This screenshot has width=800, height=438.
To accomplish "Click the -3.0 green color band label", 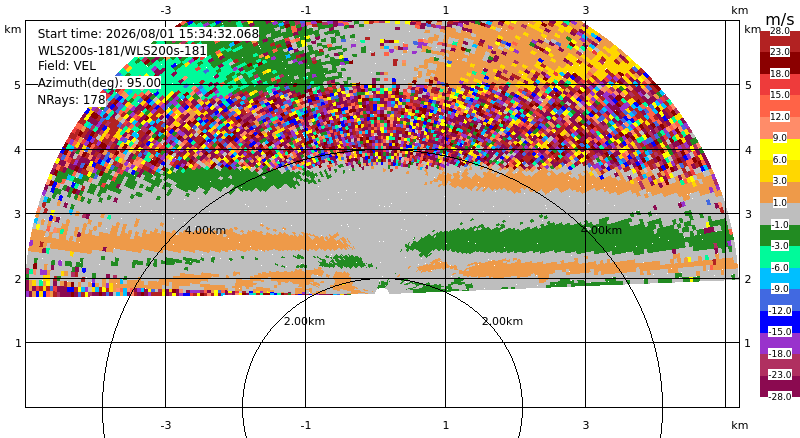I will coord(780,246).
